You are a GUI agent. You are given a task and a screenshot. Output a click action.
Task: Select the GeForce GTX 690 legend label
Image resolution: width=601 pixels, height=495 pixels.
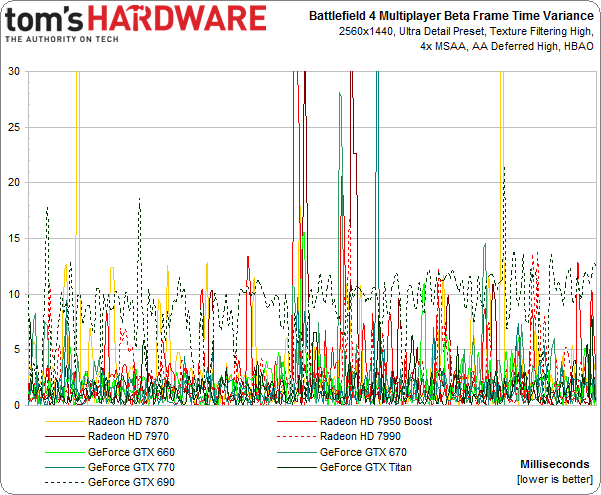pos(131,482)
